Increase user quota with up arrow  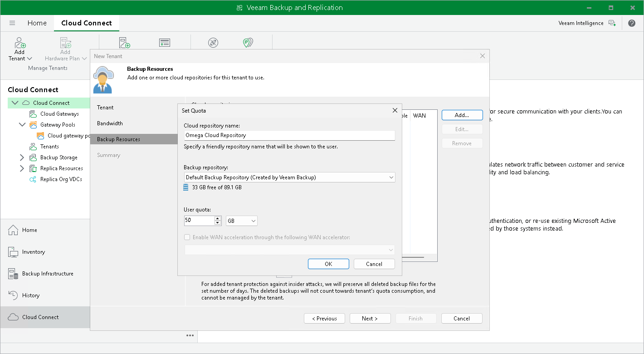pos(218,218)
